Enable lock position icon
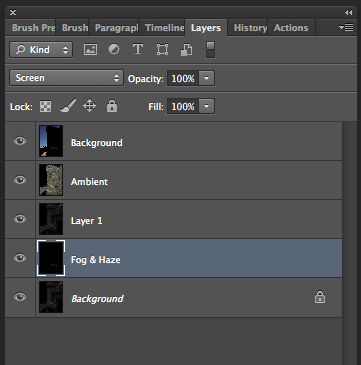 (x=89, y=106)
